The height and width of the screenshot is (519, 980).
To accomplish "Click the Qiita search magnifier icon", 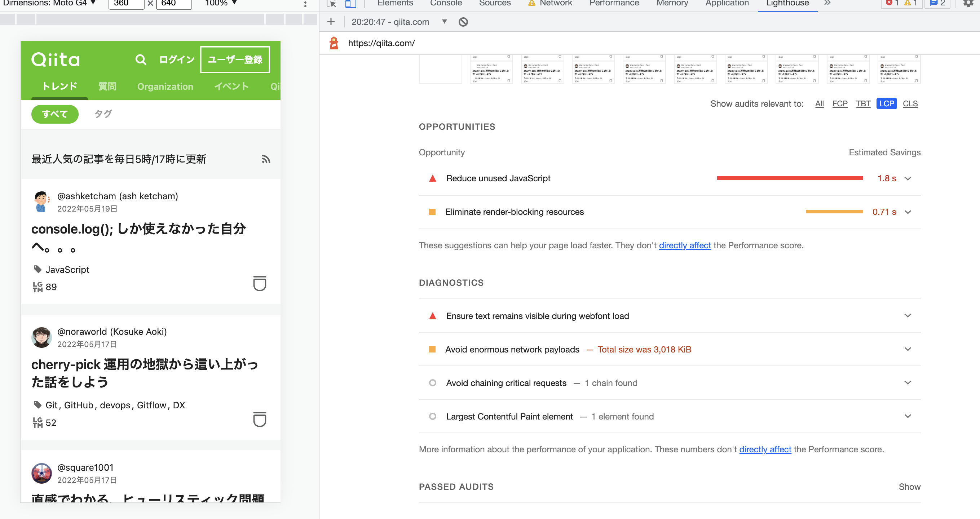I will pos(140,60).
